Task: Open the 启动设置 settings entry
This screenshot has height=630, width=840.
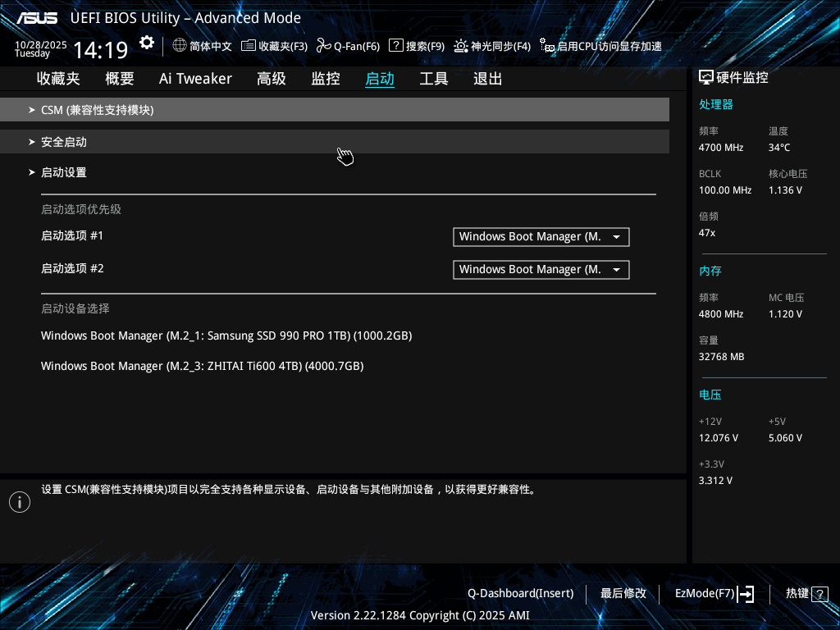Action: pyautogui.click(x=63, y=172)
